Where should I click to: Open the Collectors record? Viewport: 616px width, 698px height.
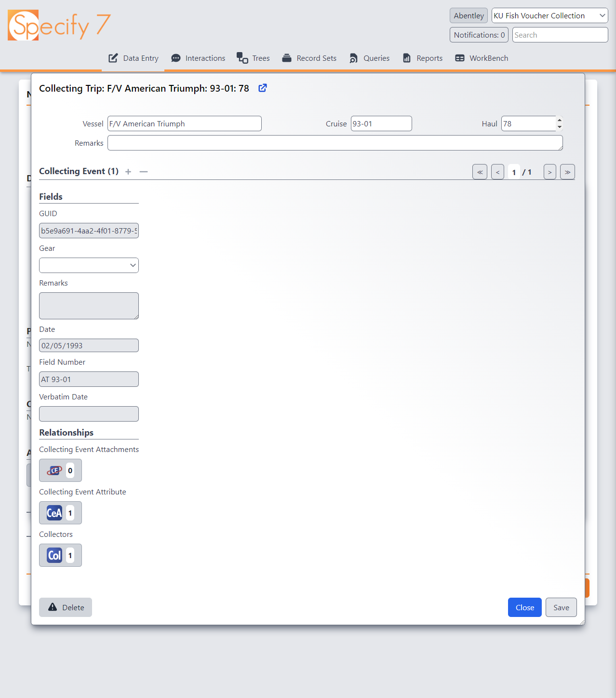point(60,555)
